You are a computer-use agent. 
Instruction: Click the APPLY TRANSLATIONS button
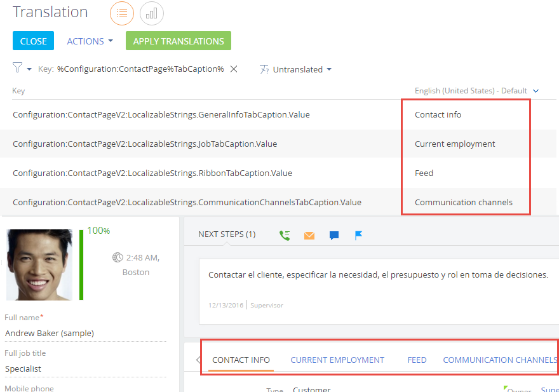[x=178, y=41]
